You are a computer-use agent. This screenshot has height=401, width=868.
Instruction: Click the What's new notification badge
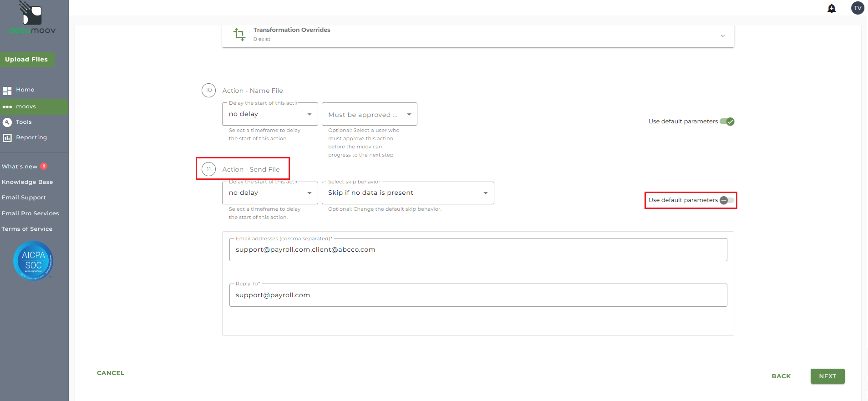(44, 166)
